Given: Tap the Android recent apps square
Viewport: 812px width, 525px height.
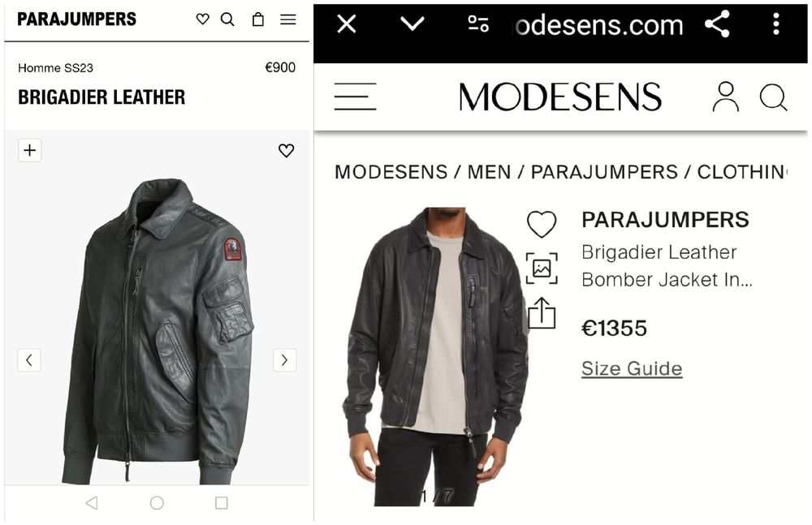Looking at the screenshot, I should [x=221, y=503].
